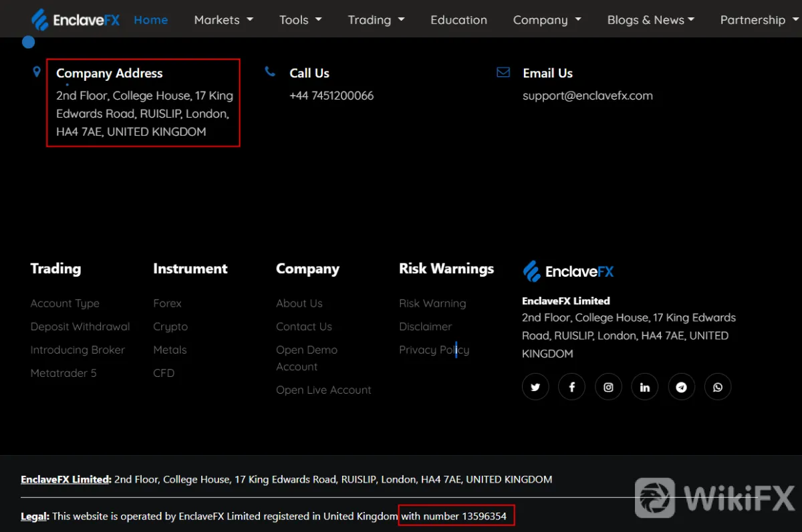
Task: Open the Risk Warning link
Action: [432, 303]
